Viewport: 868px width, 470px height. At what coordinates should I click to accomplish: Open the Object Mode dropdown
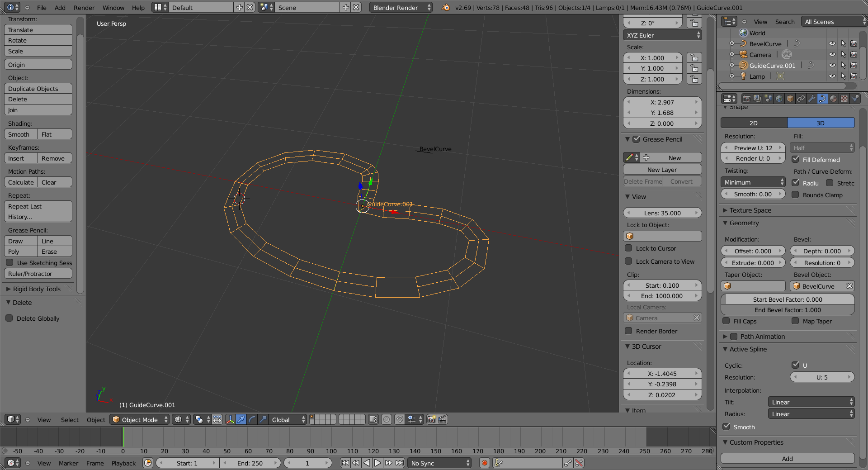tap(140, 419)
